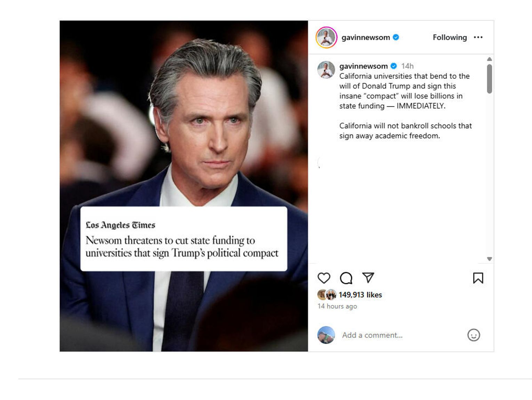
Task: Open the three-dot more options menu
Action: coord(478,37)
